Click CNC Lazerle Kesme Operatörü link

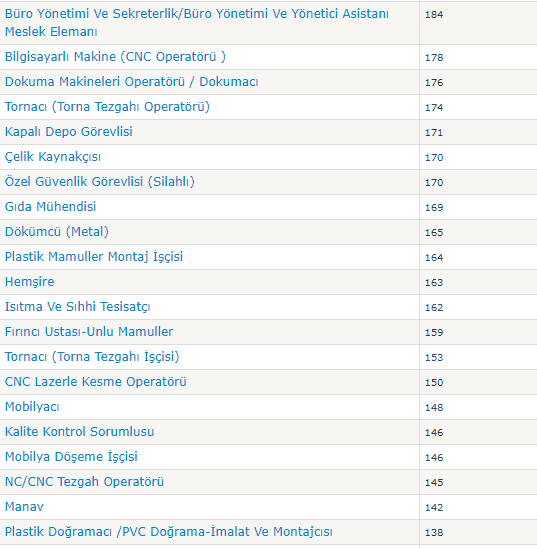pos(96,382)
